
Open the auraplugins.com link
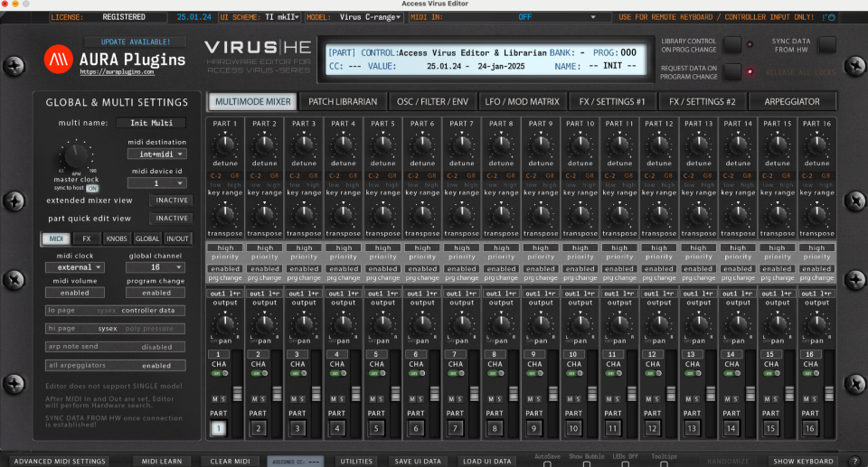coord(117,72)
